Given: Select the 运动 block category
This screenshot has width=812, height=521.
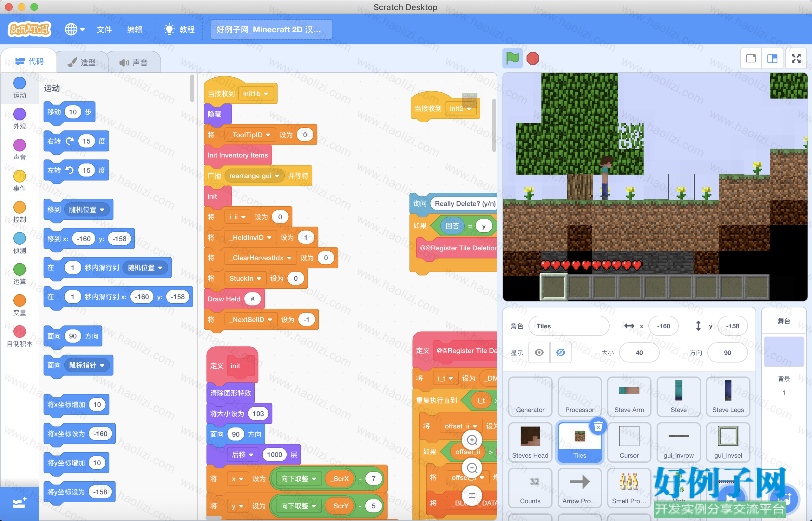Looking at the screenshot, I should 19,88.
